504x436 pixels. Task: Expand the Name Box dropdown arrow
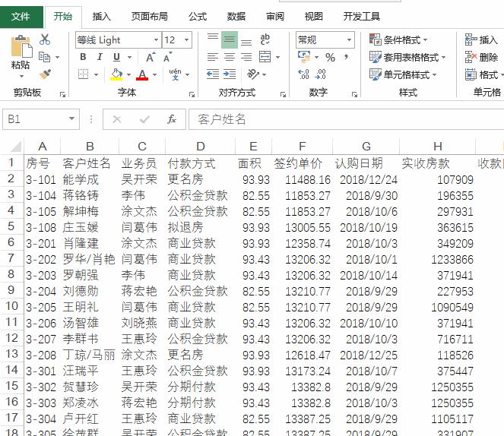(x=72, y=118)
